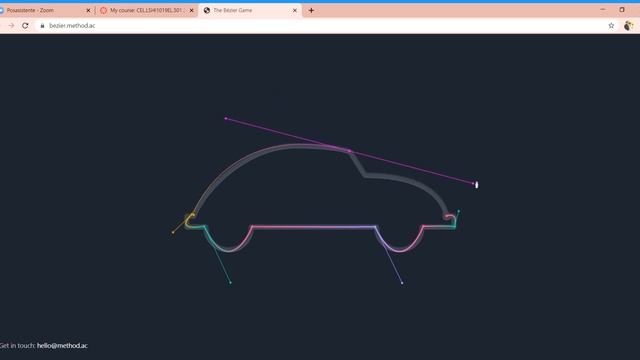The image size is (640, 360).
Task: Click the right magenta handle endpoint near cursor
Action: pos(473,183)
